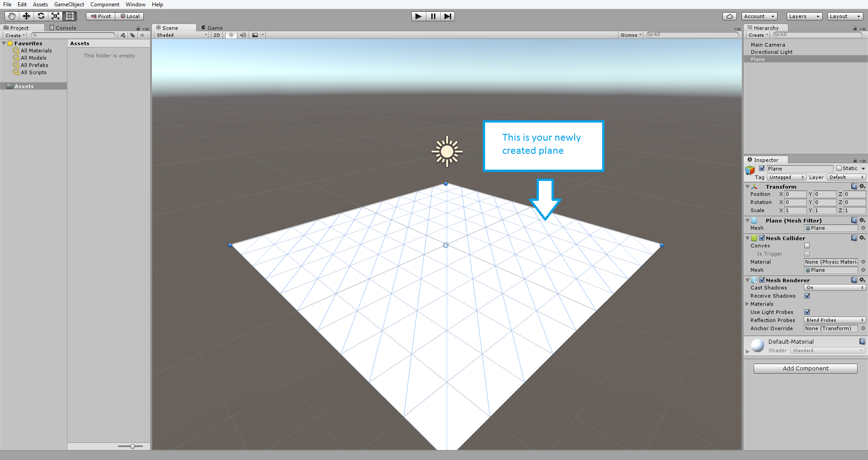Select the Rect Transform tool
Viewport: 868px width, 460px height.
pos(70,16)
